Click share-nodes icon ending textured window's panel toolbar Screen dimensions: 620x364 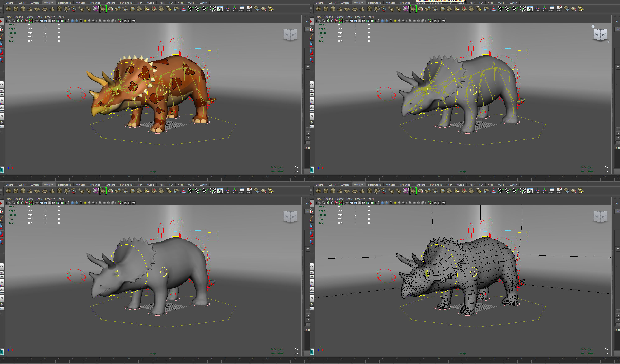coord(134,21)
